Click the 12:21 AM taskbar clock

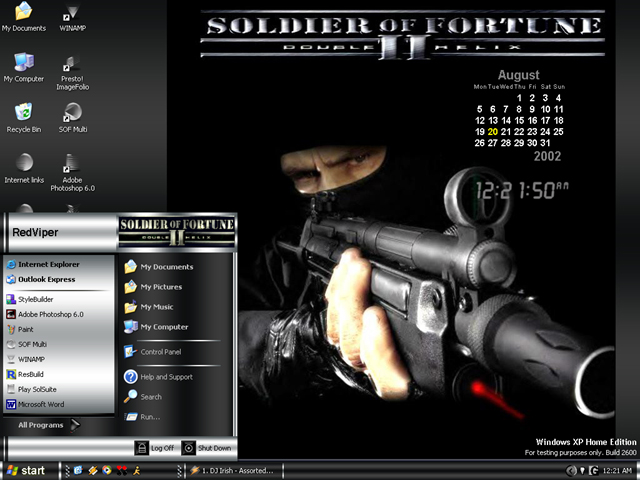coord(617,471)
